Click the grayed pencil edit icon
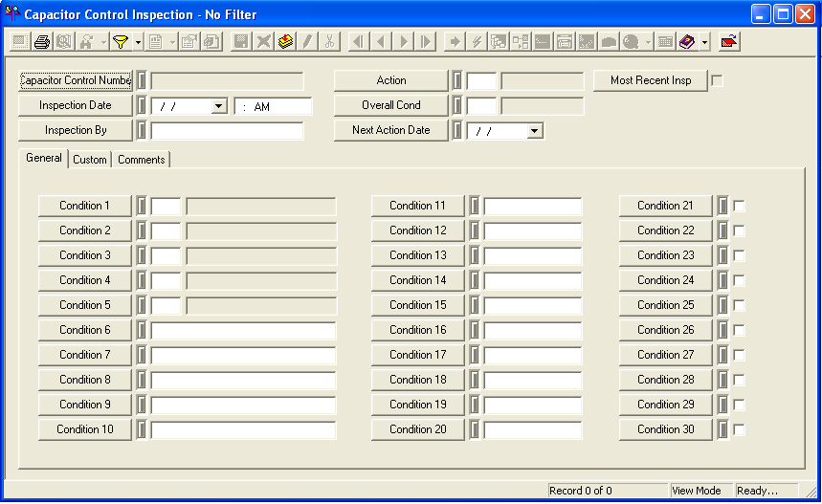 tap(307, 41)
